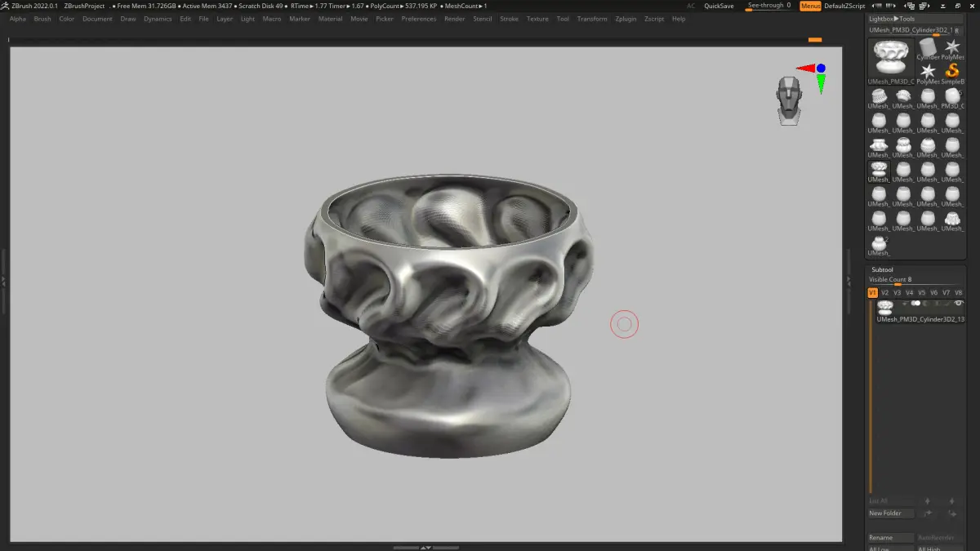Click the Rename subtool button

tap(891, 537)
